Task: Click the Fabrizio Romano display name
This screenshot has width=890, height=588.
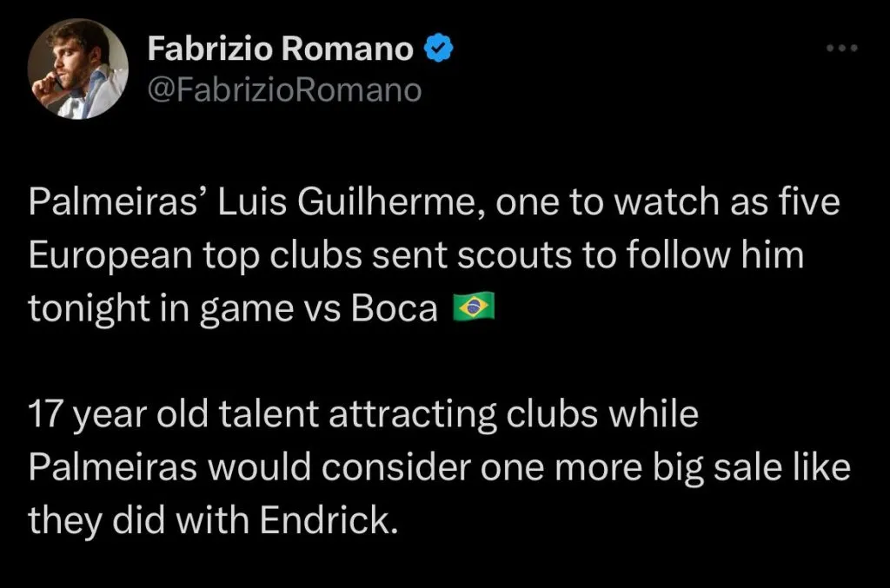Action: 281,50
